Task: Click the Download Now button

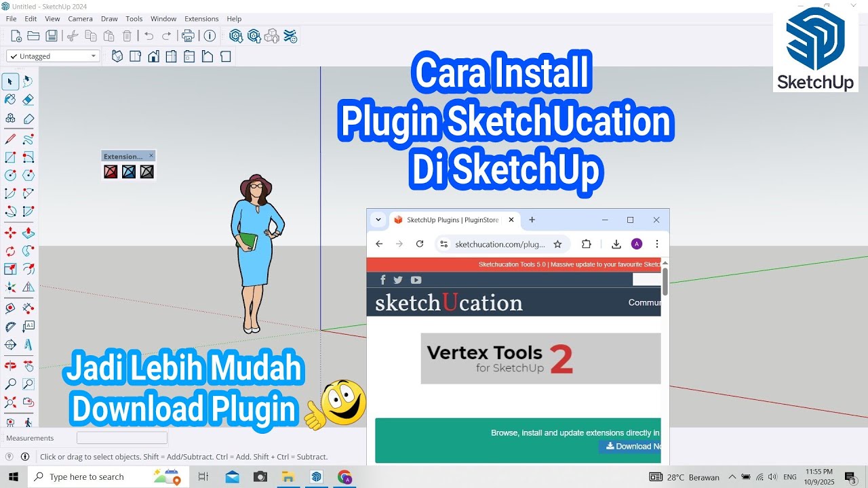Action: click(x=631, y=446)
